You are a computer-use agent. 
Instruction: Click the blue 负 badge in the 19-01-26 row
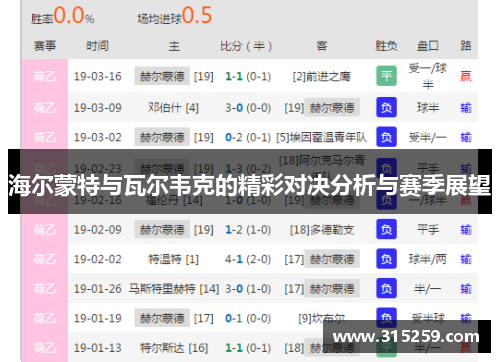click(386, 288)
